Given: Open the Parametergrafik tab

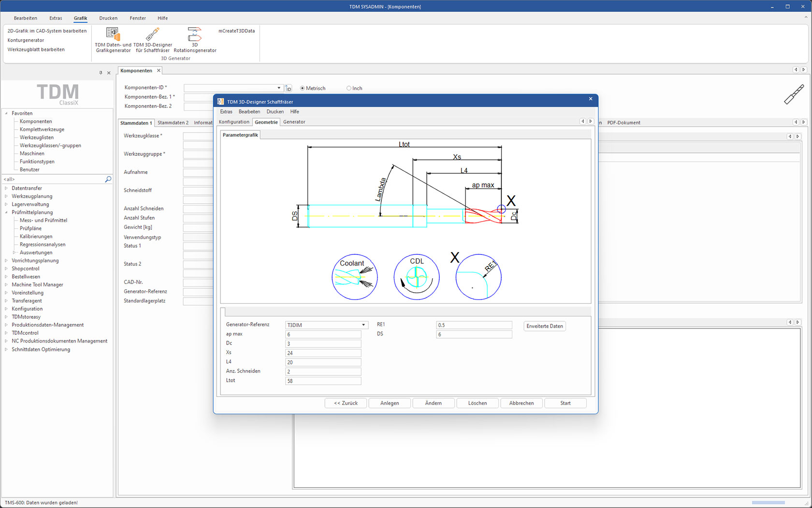Looking at the screenshot, I should tap(240, 135).
